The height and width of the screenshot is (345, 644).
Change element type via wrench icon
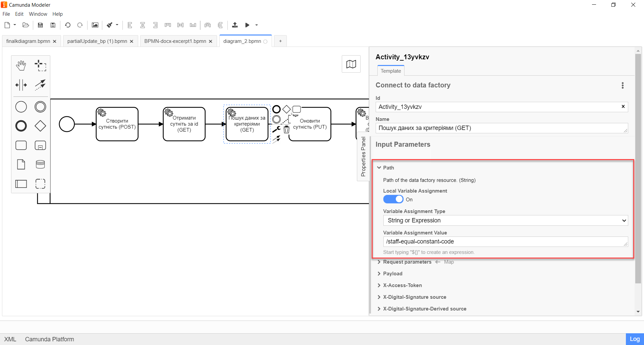(x=276, y=129)
